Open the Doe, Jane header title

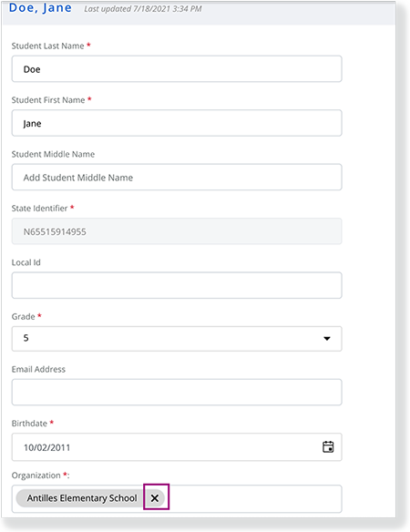tap(40, 8)
